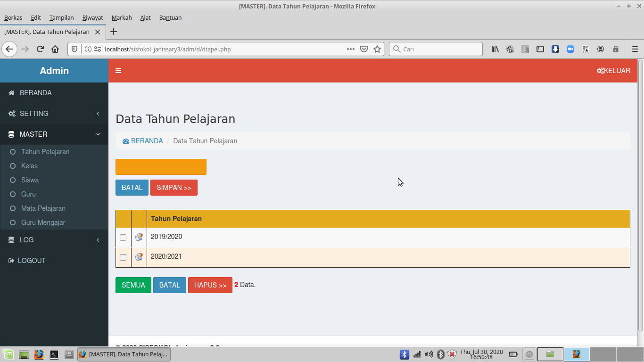The width and height of the screenshot is (644, 362).
Task: Open the Firefox account icon
Action: (601, 49)
